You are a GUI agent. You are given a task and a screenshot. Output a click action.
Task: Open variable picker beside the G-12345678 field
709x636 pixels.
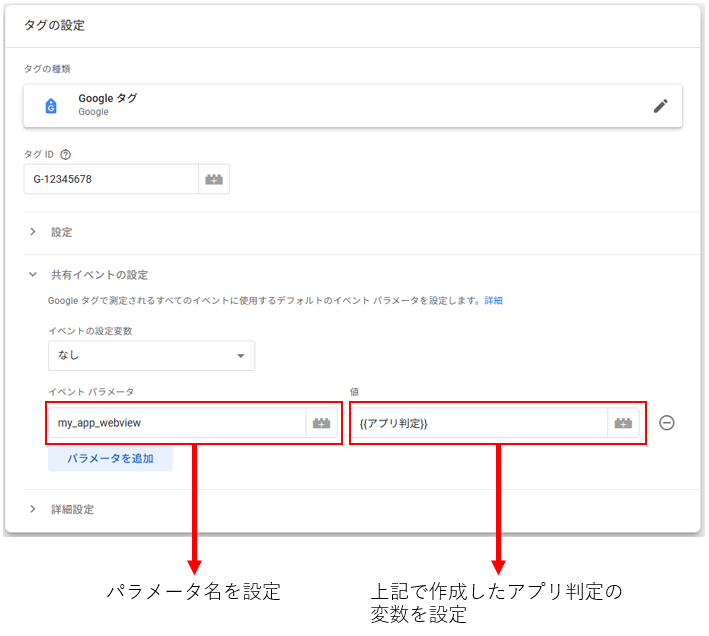tap(214, 180)
